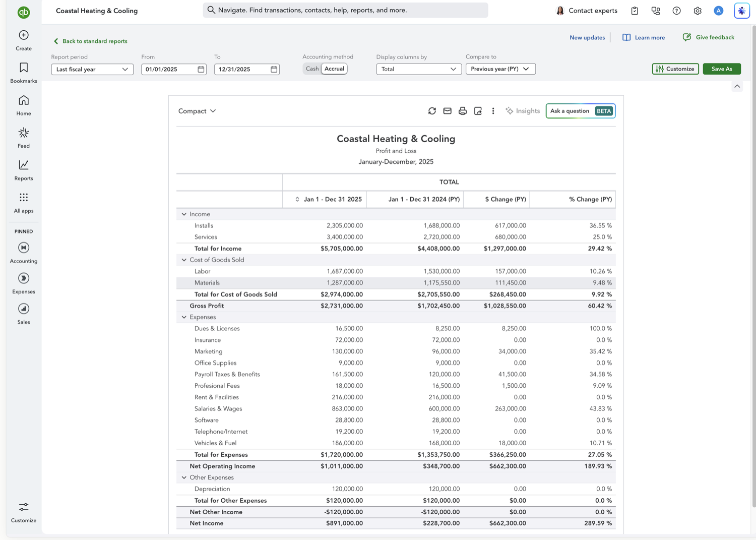Image resolution: width=756 pixels, height=540 pixels.
Task: Export the report via export icon
Action: [x=478, y=111]
